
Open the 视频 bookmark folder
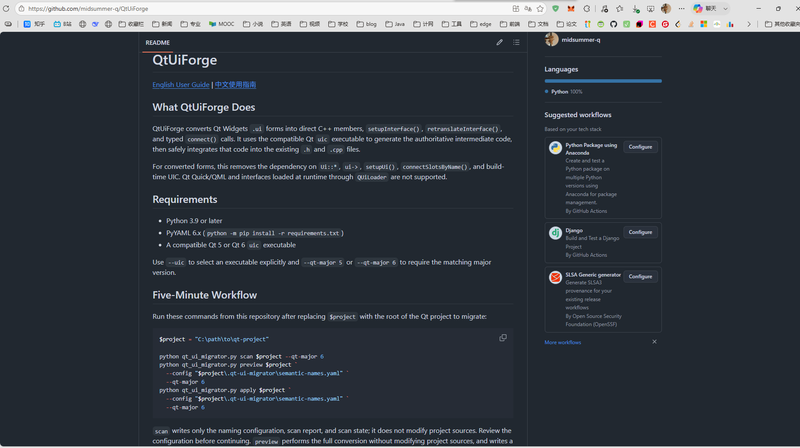click(x=310, y=24)
